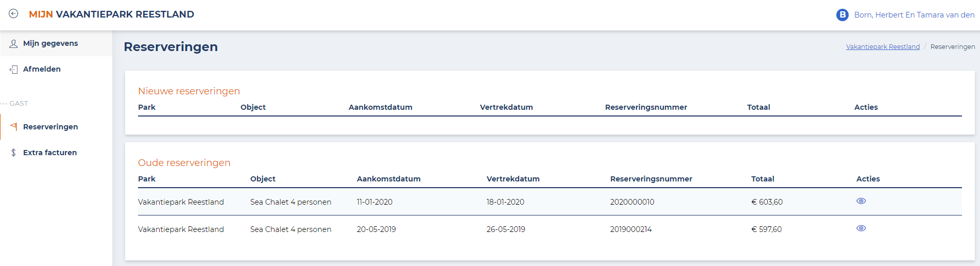Click the blue B user avatar
Viewport: 980px width, 266px height.
click(x=843, y=15)
